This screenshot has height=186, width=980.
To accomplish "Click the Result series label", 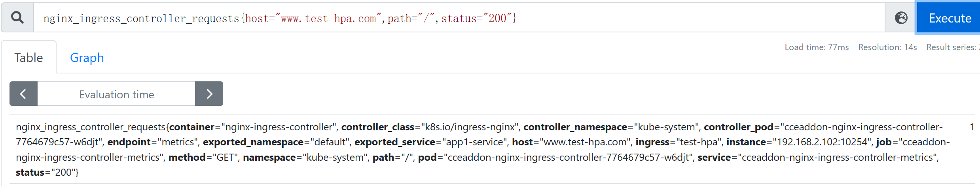I will [x=952, y=47].
